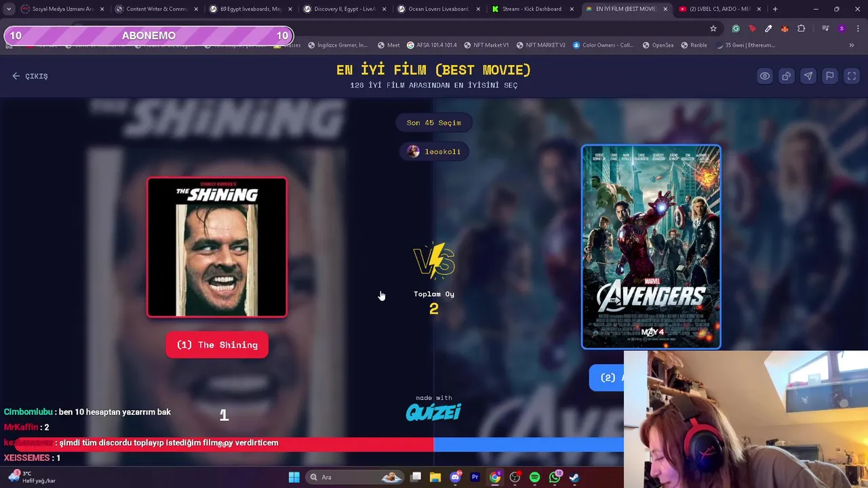Click the ABONEMO subscriber goal bar
Screen dimensions: 868x488
(149, 35)
